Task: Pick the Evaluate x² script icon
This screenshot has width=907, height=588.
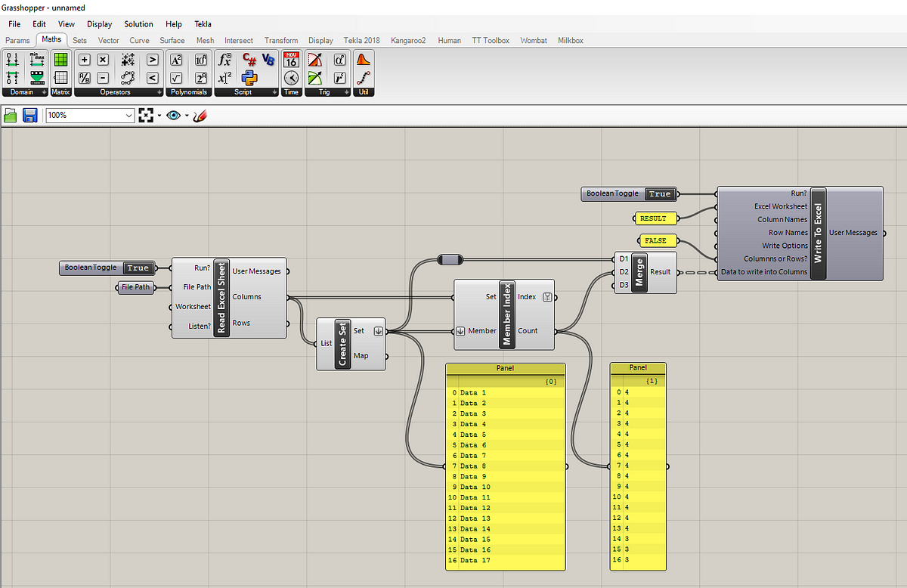Action: (x=224, y=77)
